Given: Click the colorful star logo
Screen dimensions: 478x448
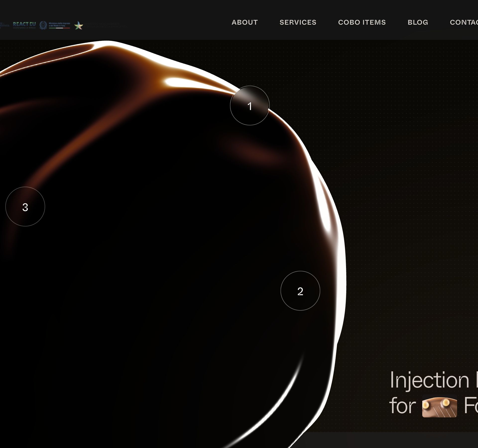Looking at the screenshot, I should 79,25.
